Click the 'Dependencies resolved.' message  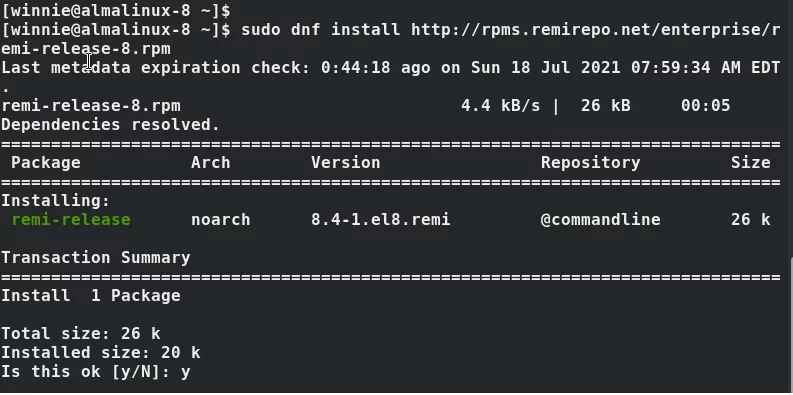click(x=110, y=124)
